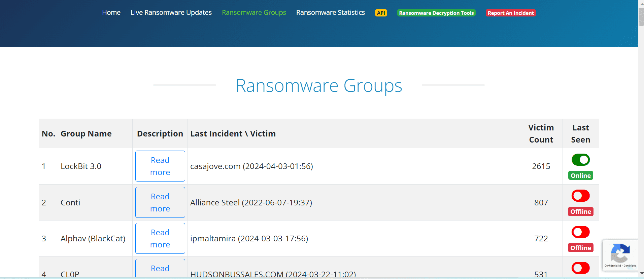Select the Conti group name

[x=70, y=202]
